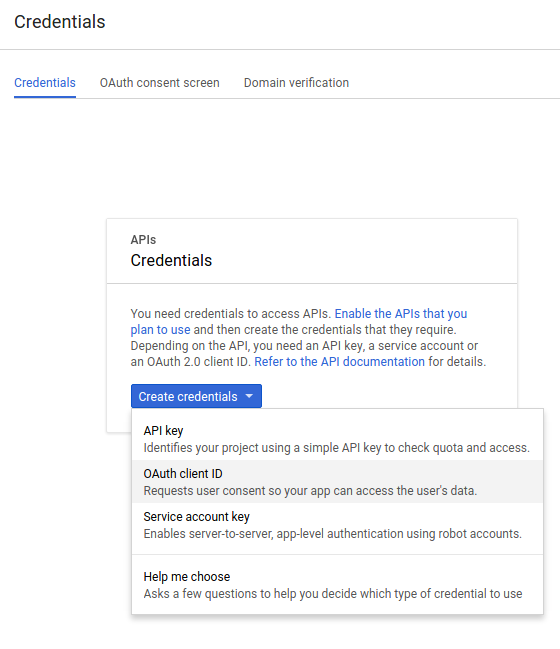Click the APIs label in the card
This screenshot has height=649, width=560.
point(143,240)
